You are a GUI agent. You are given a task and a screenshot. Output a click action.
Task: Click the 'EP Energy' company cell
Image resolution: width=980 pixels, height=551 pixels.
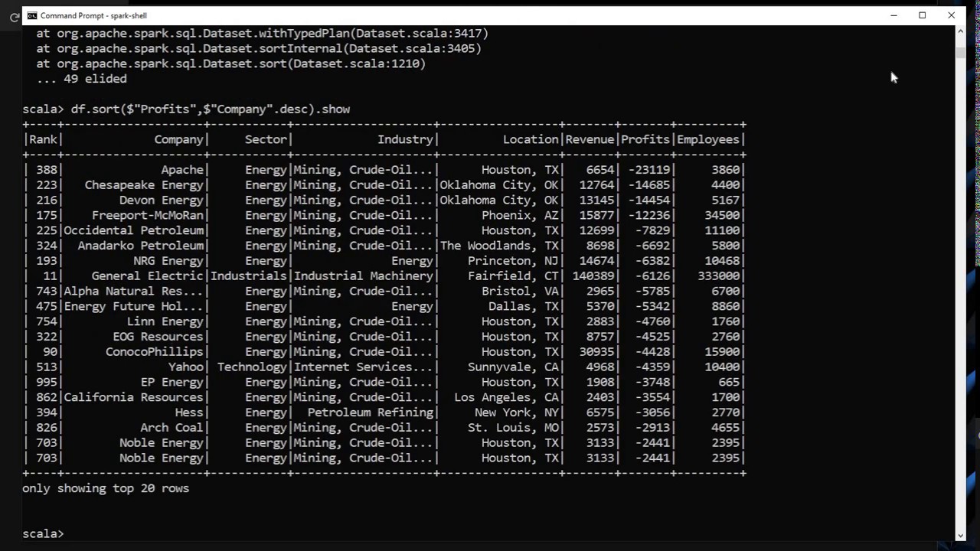point(172,382)
